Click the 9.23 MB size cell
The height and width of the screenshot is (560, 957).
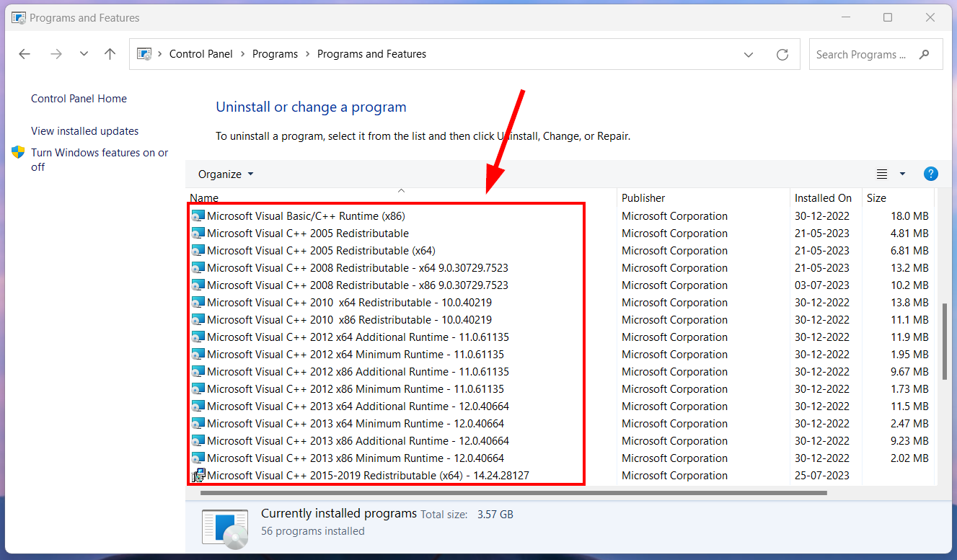pos(909,440)
